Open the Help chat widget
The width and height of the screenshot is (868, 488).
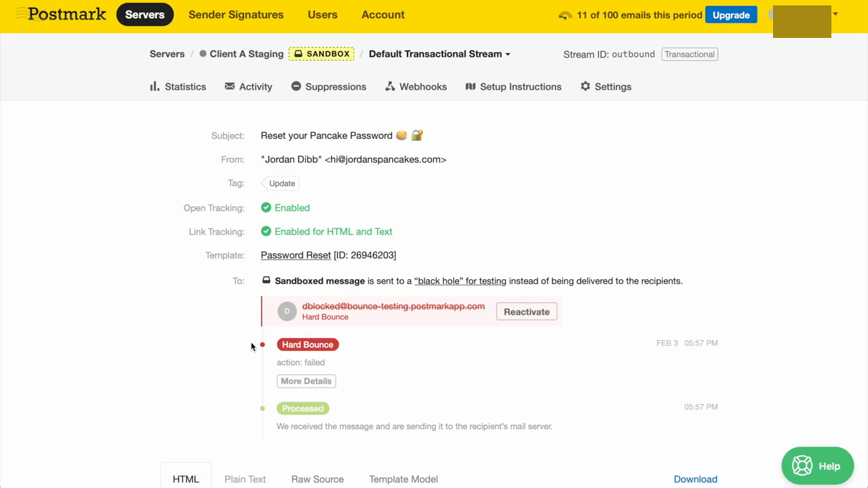817,466
